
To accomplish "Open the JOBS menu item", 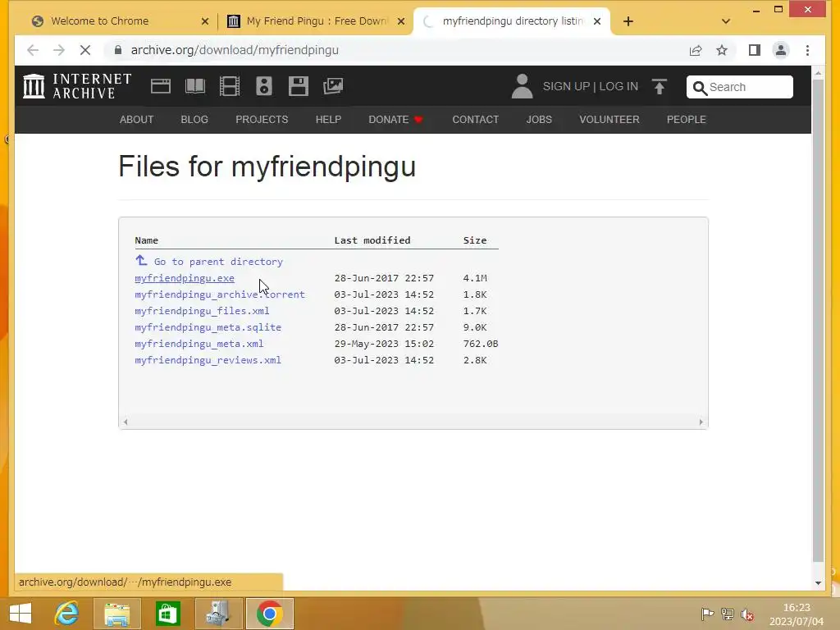I will (539, 120).
